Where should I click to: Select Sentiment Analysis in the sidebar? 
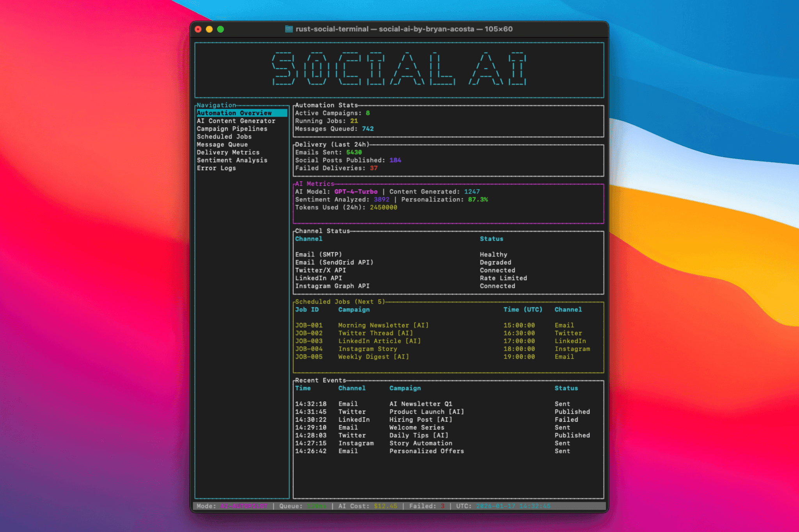232,160
